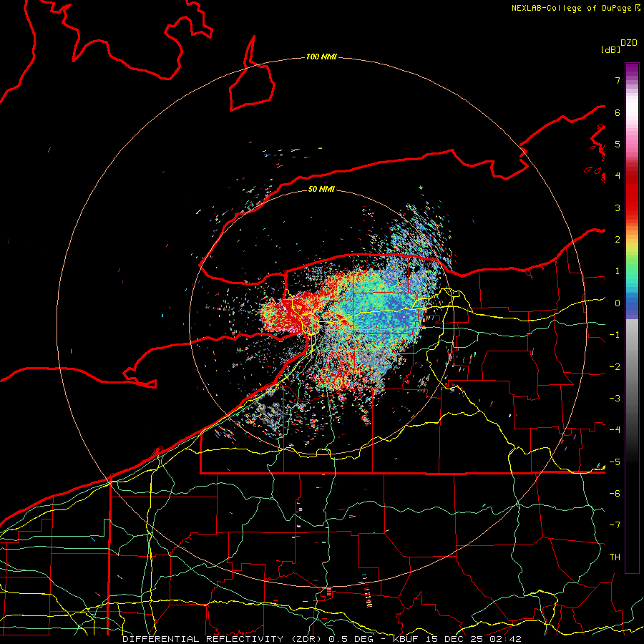Screen dimensions: 644x644
Task: Click the "TH" threshold label on scale
Action: [615, 557]
